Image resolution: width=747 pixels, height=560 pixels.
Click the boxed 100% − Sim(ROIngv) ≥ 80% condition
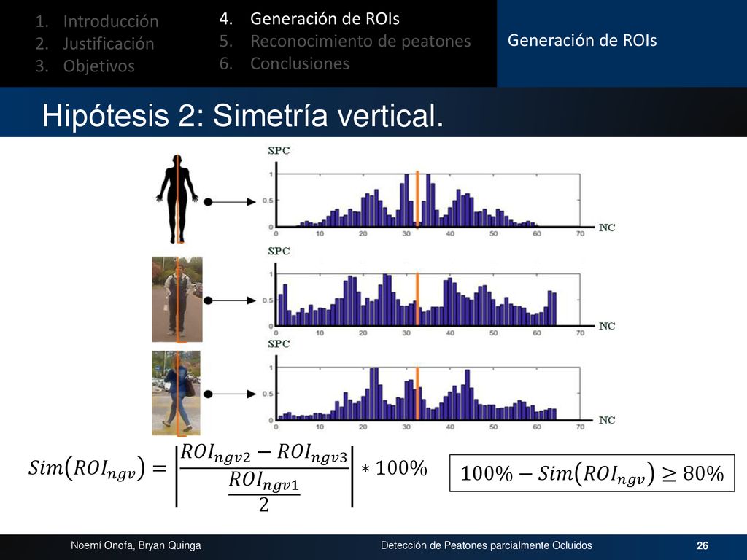pos(592,473)
